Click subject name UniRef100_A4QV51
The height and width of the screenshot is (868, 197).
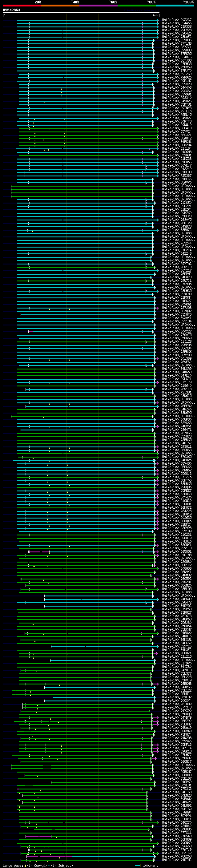(177, 426)
